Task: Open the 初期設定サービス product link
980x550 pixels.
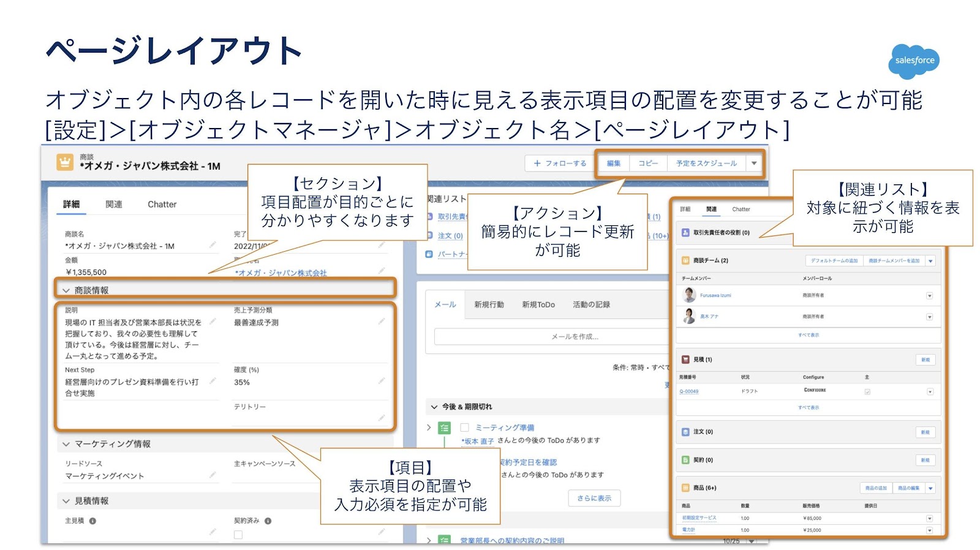Action: (x=699, y=518)
